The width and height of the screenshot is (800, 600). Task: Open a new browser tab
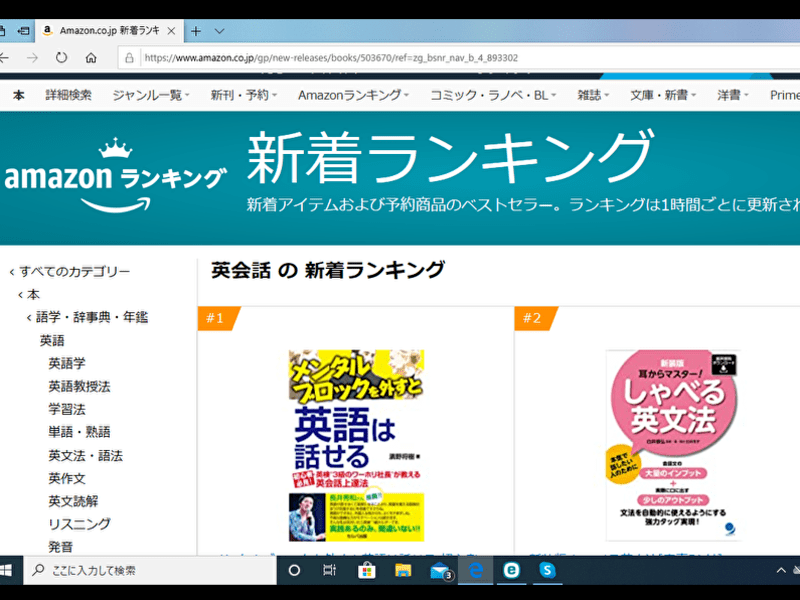pyautogui.click(x=196, y=31)
